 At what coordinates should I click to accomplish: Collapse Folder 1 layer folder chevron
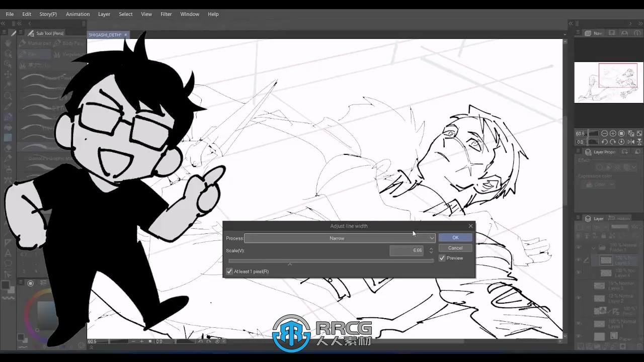pyautogui.click(x=594, y=248)
